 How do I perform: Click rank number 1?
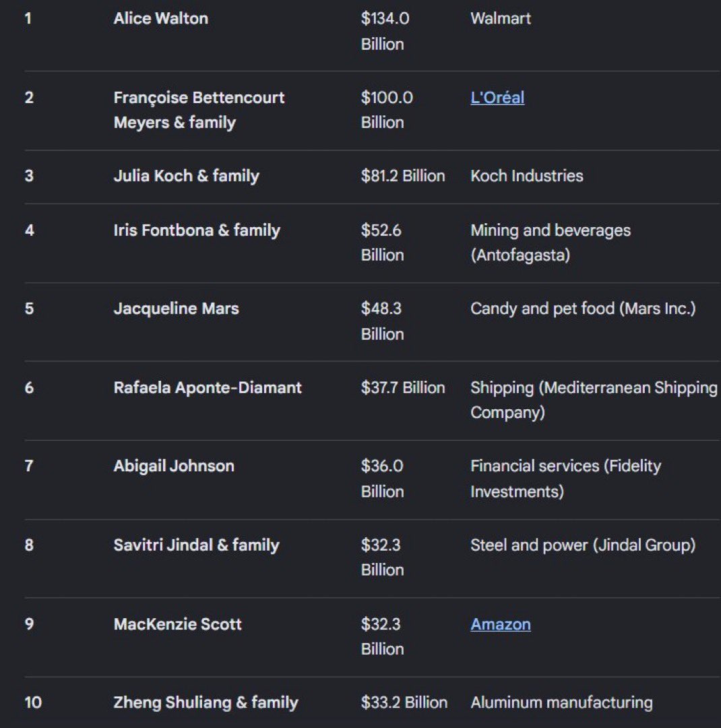point(28,19)
